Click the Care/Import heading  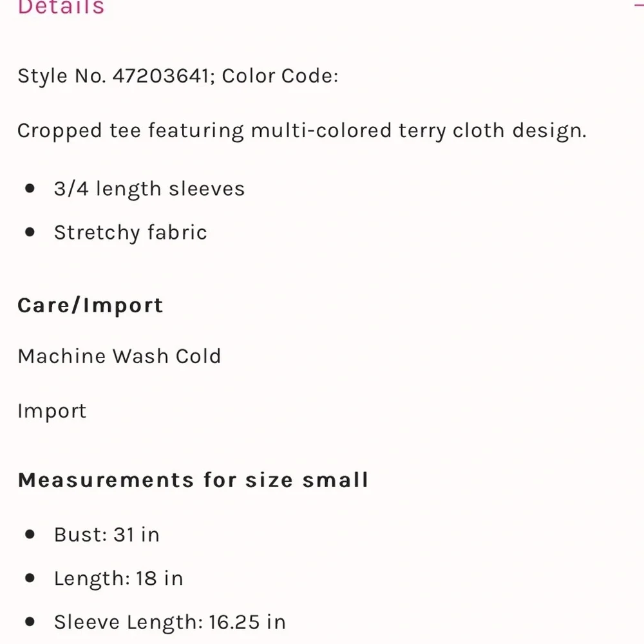point(90,306)
